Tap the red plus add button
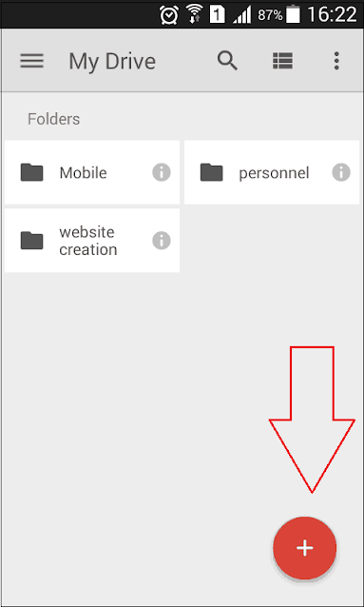The image size is (364, 607). 305,548
